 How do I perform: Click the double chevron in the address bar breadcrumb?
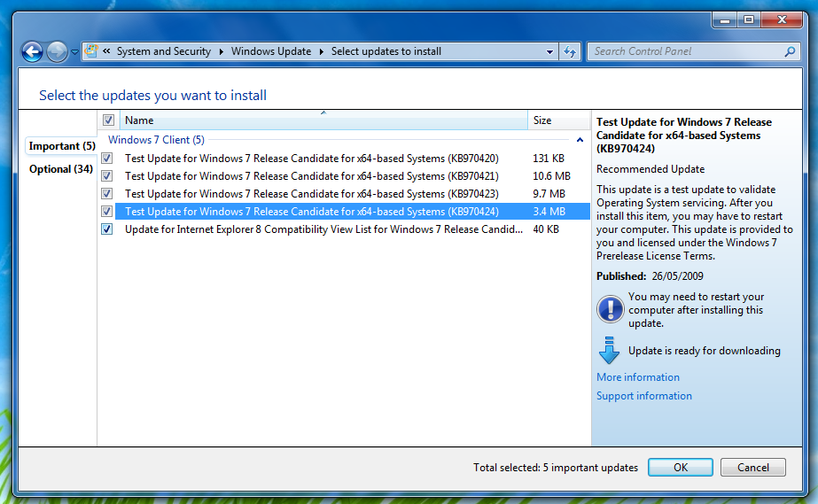[106, 51]
